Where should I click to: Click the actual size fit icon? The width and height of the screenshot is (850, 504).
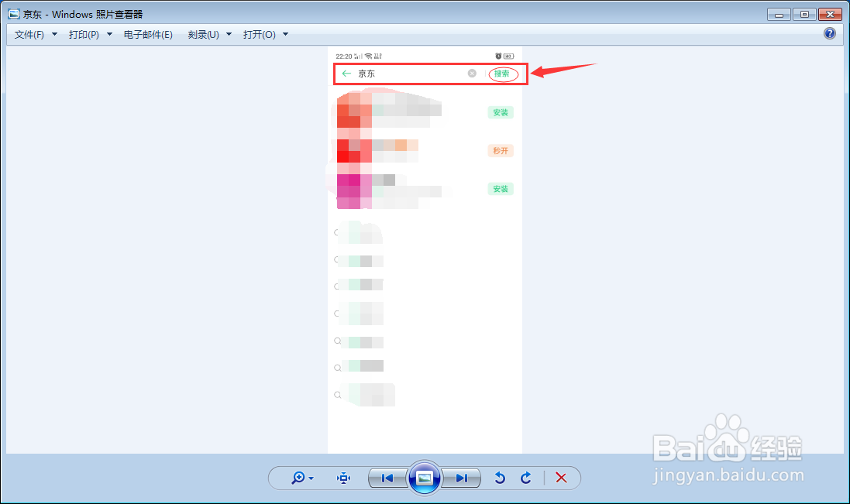point(344,478)
